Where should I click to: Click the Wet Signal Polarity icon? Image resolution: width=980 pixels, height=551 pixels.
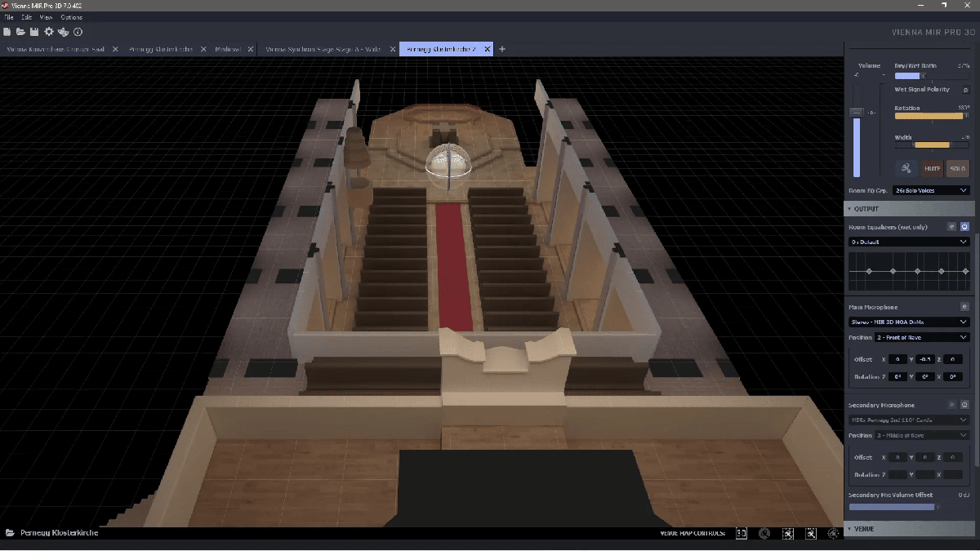965,90
